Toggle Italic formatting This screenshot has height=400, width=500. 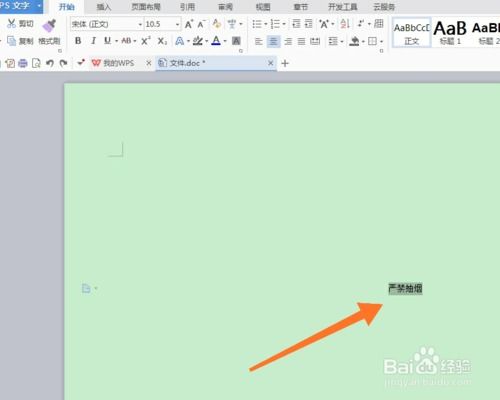pos(94,41)
